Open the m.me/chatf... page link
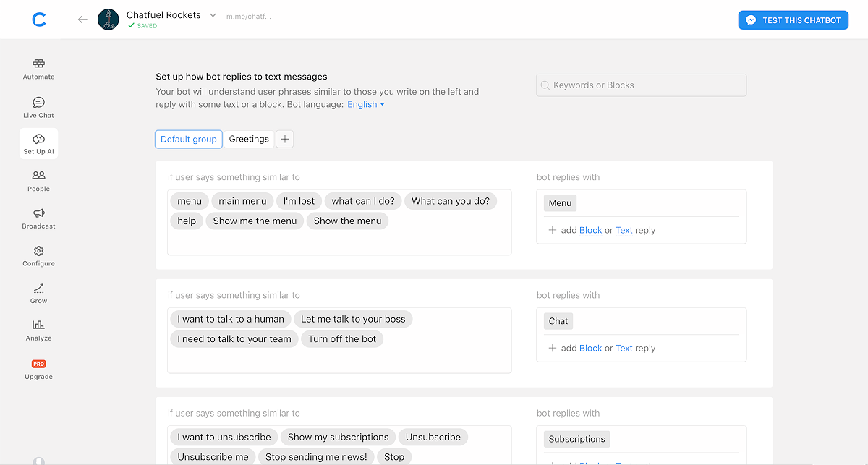This screenshot has height=465, width=868. pyautogui.click(x=249, y=16)
